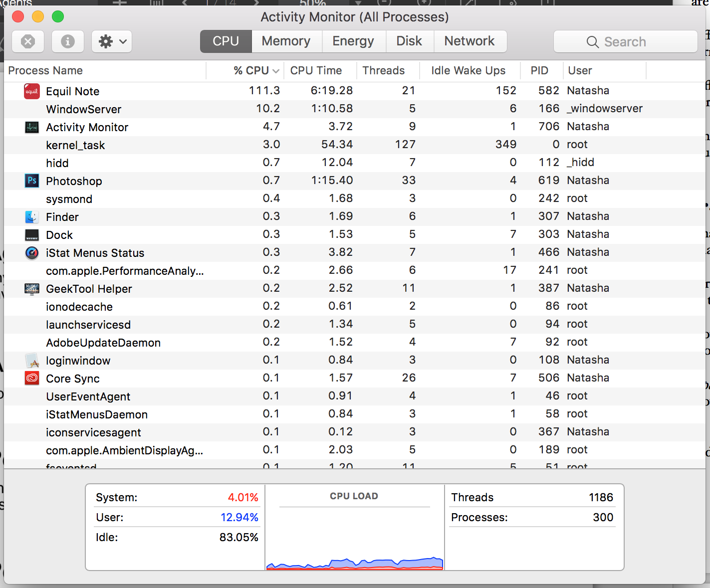Click the Activity Monitor process icon
This screenshot has width=710, height=588.
click(32, 127)
